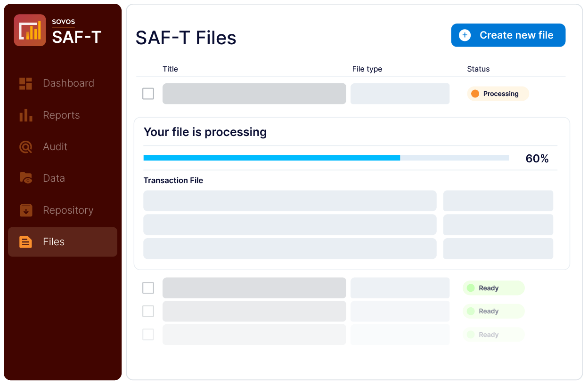Click the Files document icon
This screenshot has width=588, height=384.
(x=25, y=242)
